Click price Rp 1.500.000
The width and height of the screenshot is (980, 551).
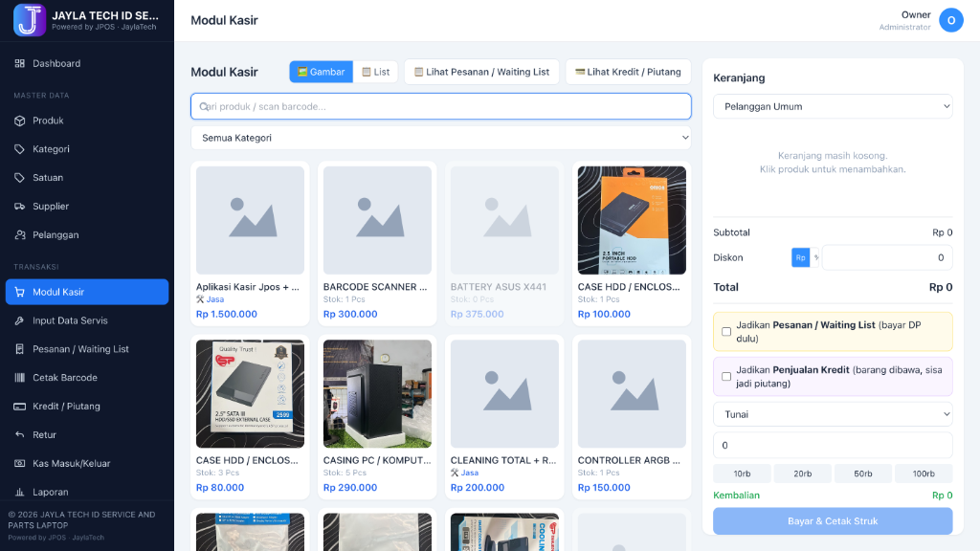(x=226, y=314)
